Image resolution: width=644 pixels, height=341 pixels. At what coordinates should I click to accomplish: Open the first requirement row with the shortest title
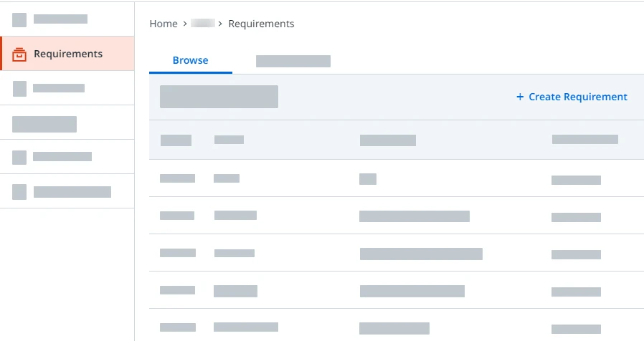tap(397, 178)
